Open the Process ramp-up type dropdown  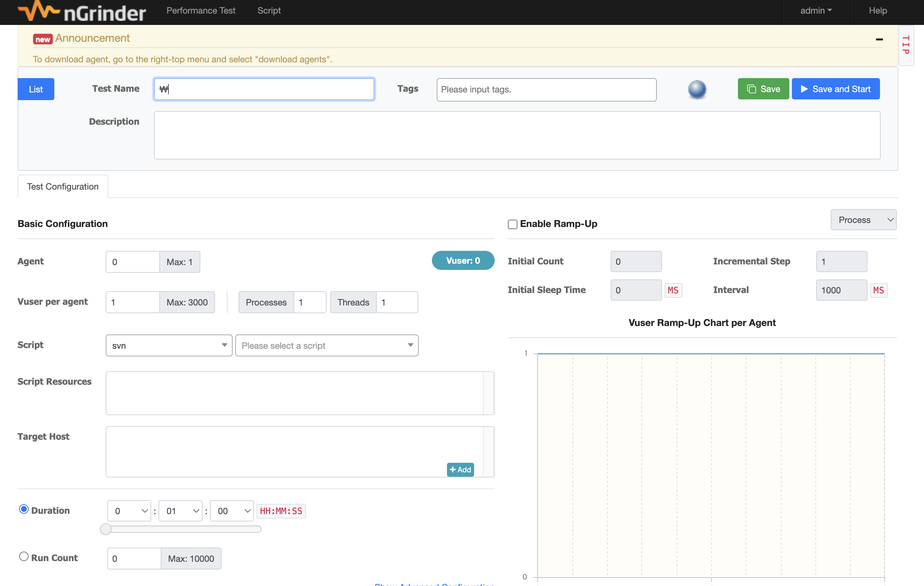click(x=863, y=220)
